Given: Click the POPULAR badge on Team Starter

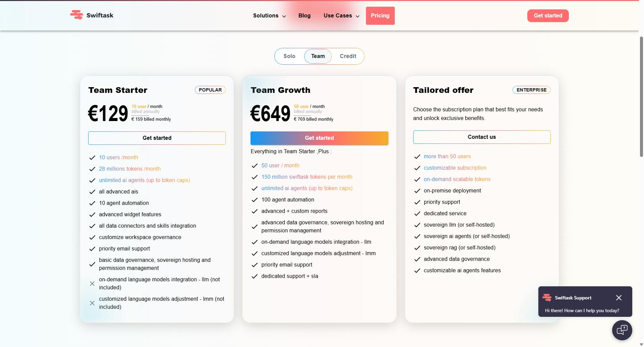Looking at the screenshot, I should coord(210,90).
